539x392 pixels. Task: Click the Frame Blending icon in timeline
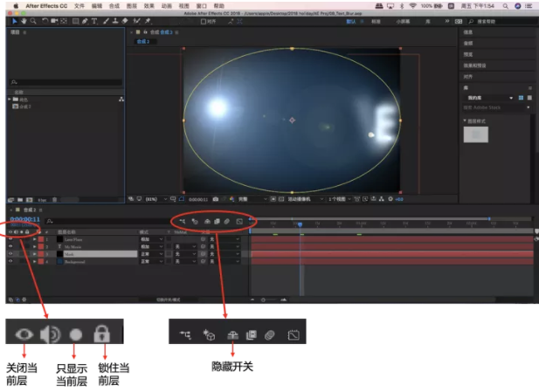click(217, 222)
